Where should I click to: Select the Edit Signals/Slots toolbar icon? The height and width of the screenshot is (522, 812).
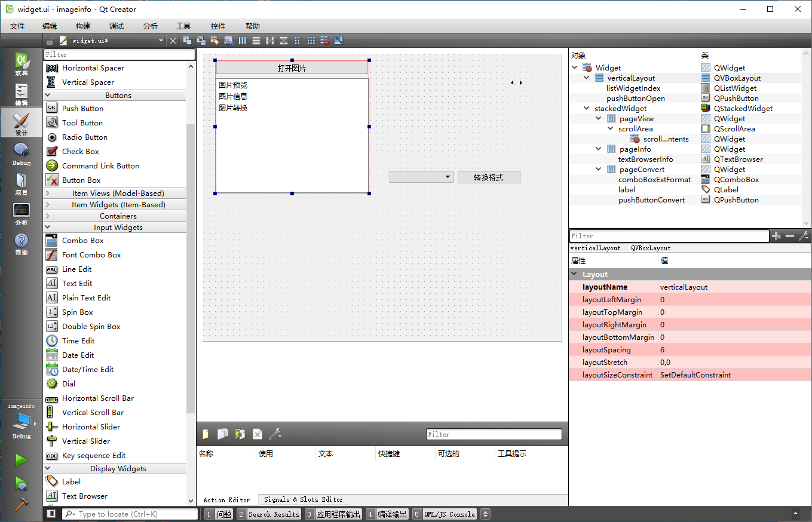[201, 40]
